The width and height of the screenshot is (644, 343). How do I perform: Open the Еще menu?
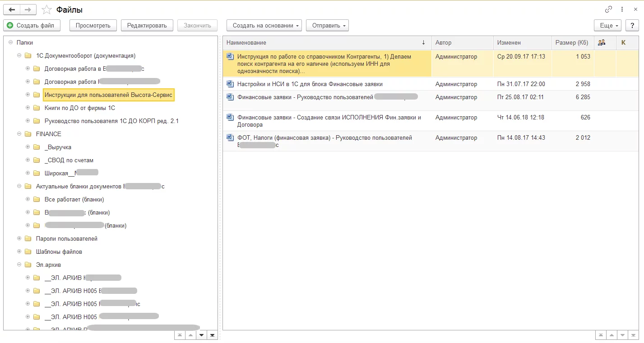608,25
